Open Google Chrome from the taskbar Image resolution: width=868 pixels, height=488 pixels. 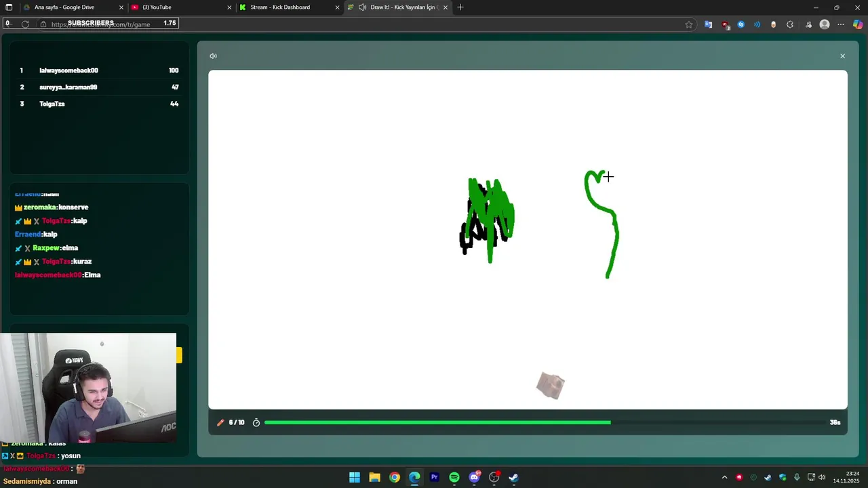click(395, 477)
